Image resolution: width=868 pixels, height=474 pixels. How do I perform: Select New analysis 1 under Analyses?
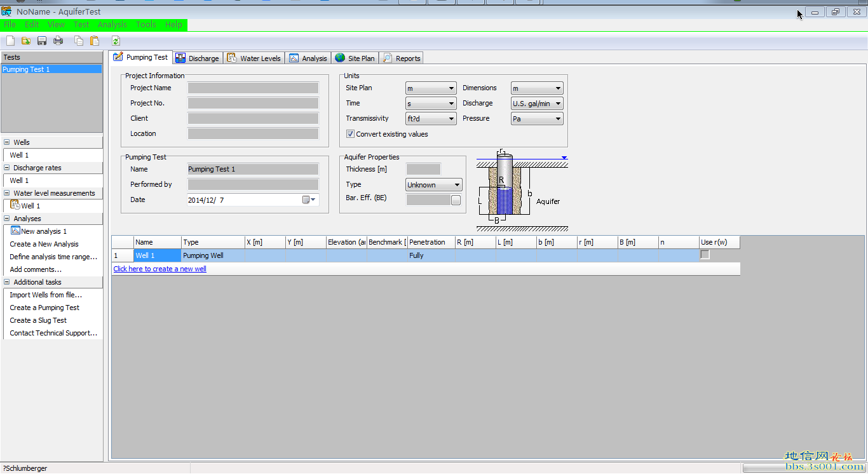[x=44, y=231]
